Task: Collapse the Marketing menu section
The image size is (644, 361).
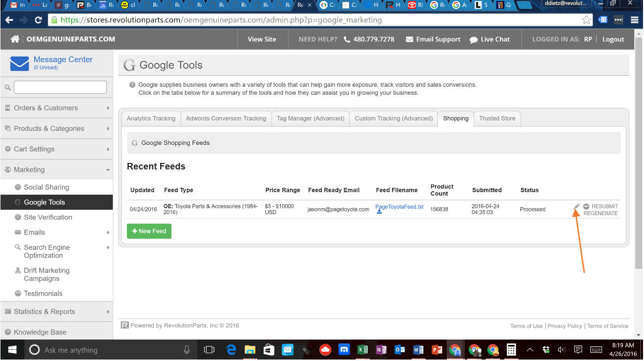Action: (57, 169)
